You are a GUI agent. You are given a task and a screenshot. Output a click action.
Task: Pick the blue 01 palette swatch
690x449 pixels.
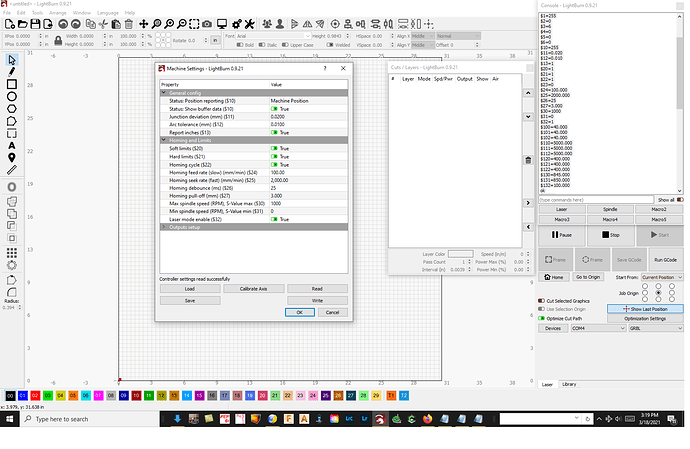[23, 396]
